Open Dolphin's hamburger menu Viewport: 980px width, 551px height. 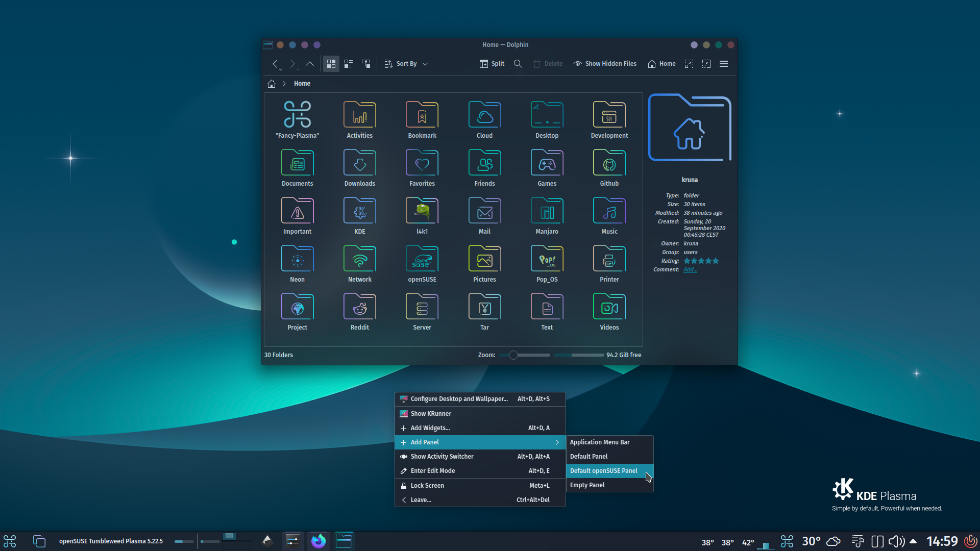(x=724, y=64)
